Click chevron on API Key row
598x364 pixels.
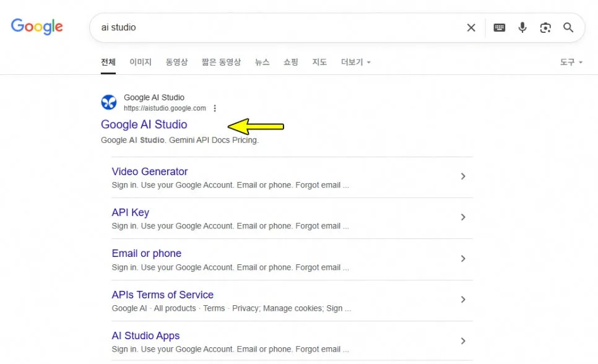[x=463, y=217]
